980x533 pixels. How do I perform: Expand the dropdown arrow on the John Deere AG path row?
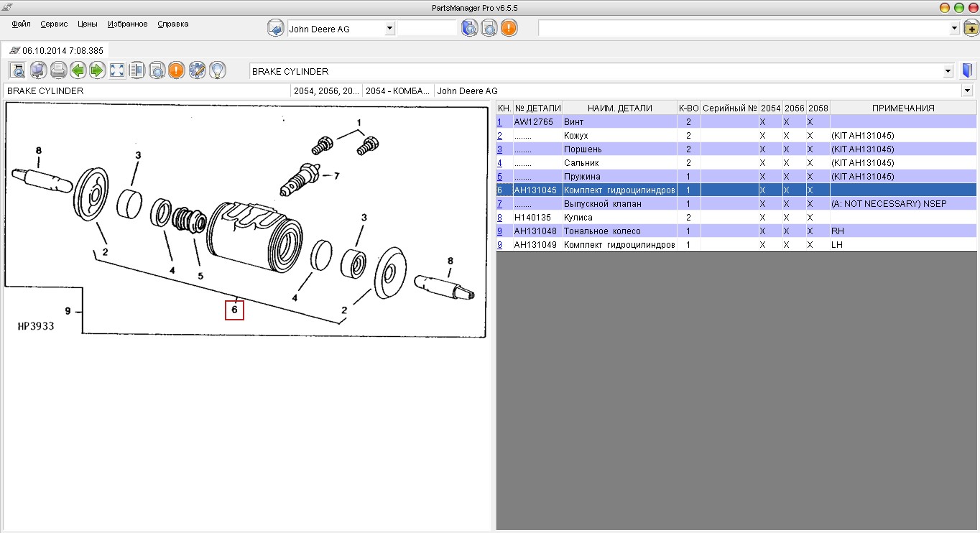[968, 91]
